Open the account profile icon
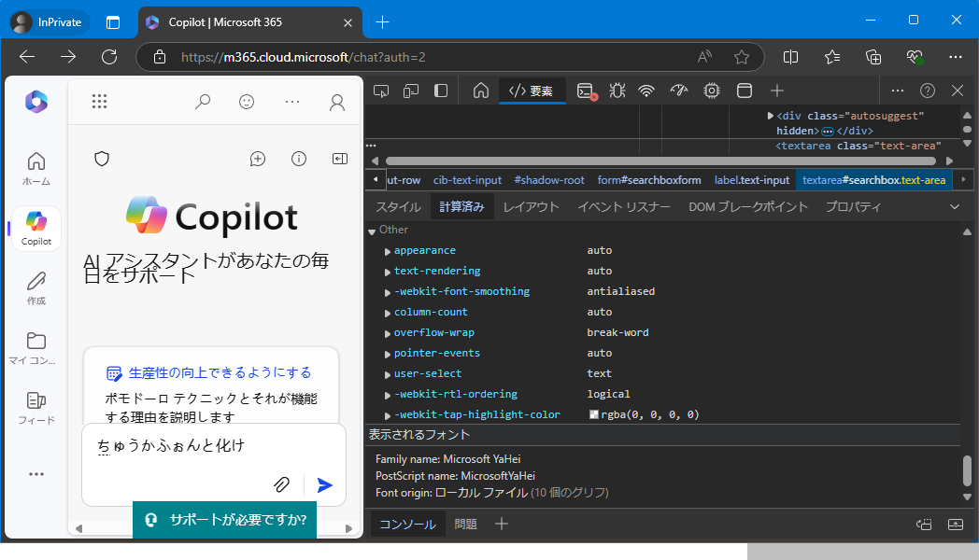The height and width of the screenshot is (560, 979). point(337,103)
